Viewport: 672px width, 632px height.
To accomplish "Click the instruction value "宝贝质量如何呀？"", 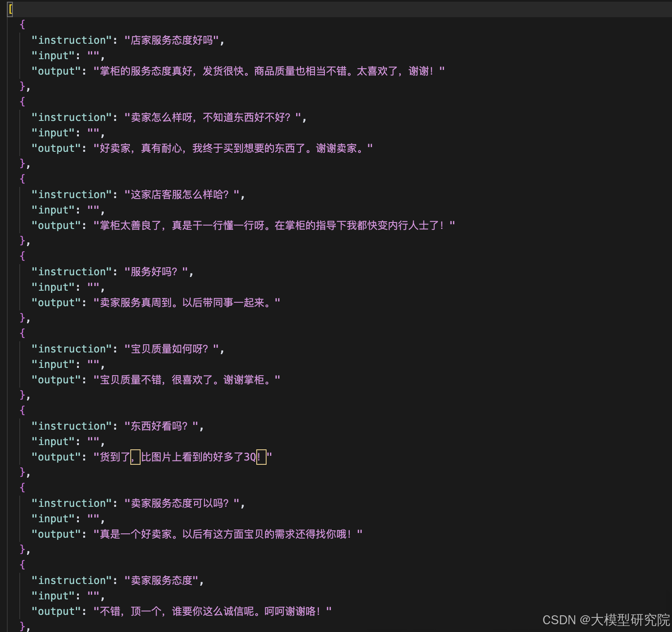I will tap(172, 349).
